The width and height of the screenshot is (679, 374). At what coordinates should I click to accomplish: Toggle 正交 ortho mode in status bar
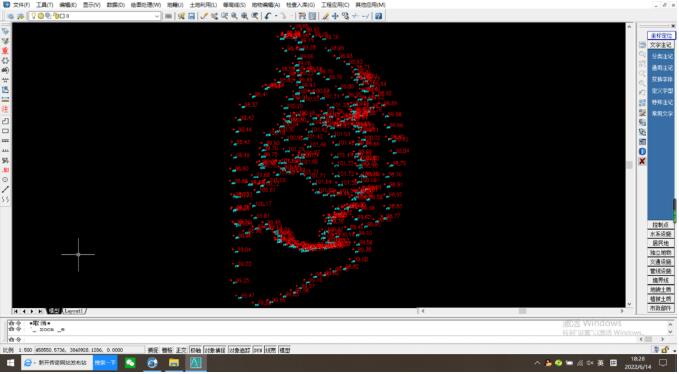coord(181,350)
